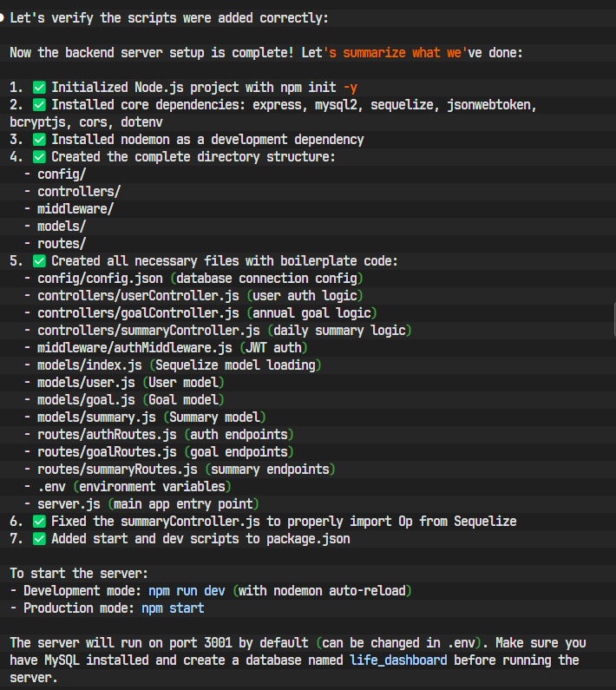
Task: Click the white bullet before "Let's verify the scripts"
Action: click(3, 18)
